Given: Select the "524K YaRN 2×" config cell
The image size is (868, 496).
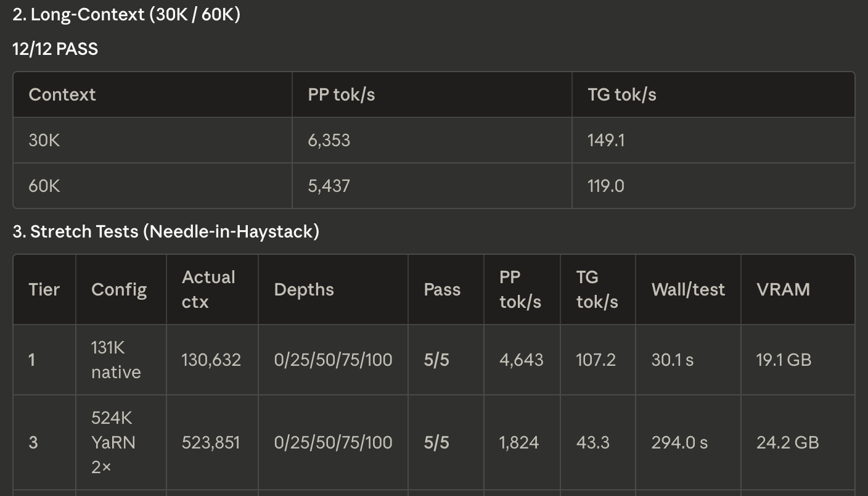Looking at the screenshot, I should [113, 442].
